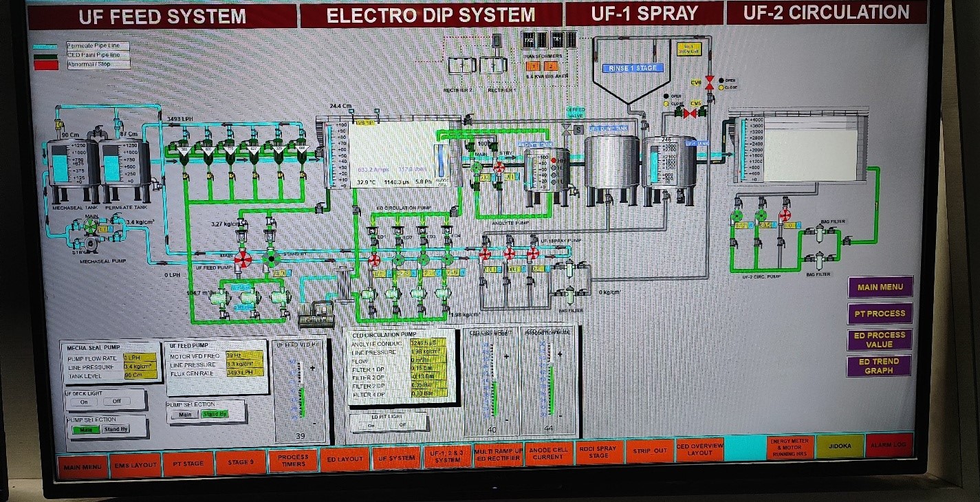Open the ED Layout screen tab
Viewport: 980px width, 502px height.
(345, 459)
